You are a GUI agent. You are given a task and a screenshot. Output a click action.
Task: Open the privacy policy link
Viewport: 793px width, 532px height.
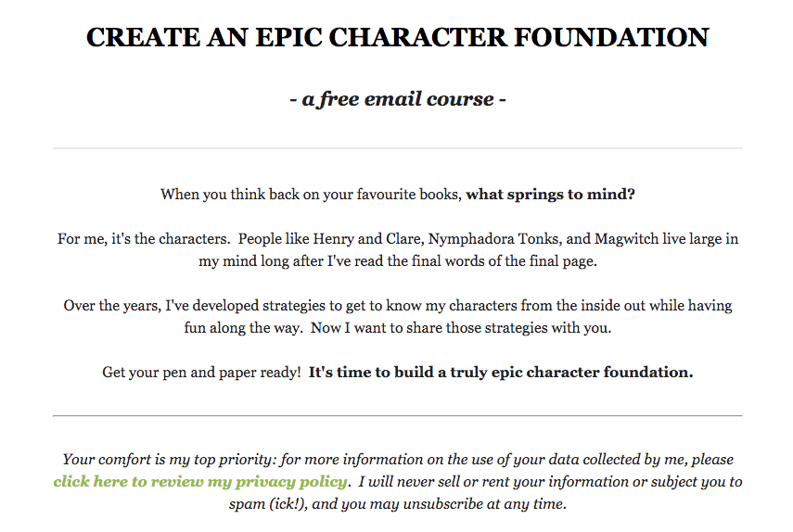200,481
